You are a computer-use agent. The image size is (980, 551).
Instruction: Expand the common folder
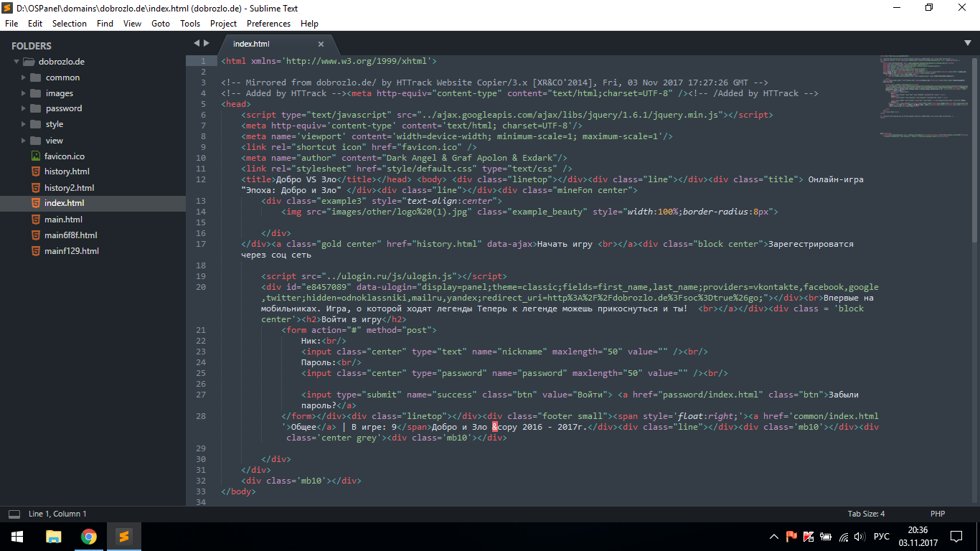tap(24, 77)
